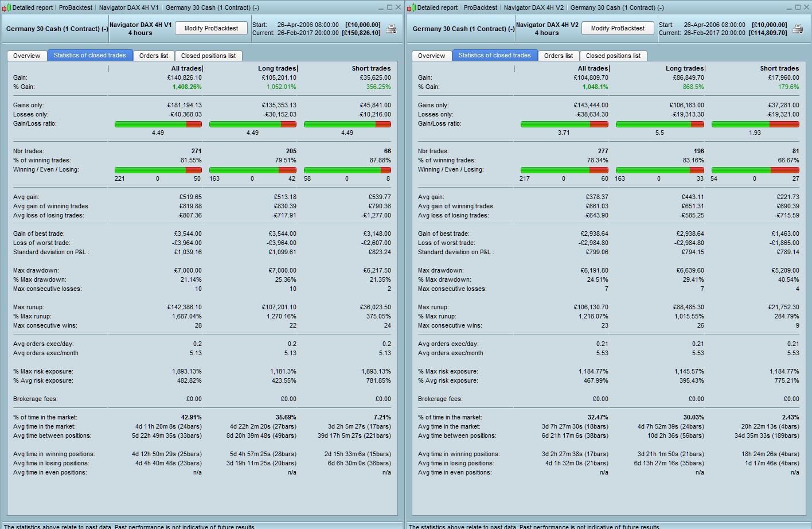
Task: Click the V2 max runup value £106,130.70
Action: (x=591, y=307)
